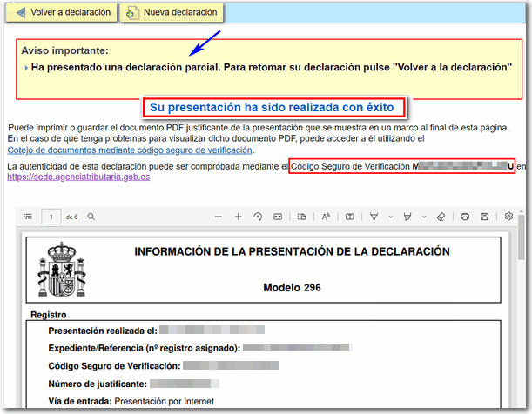The width and height of the screenshot is (532, 414).
Task: Open the PDF table of contents panel
Action: (28, 217)
